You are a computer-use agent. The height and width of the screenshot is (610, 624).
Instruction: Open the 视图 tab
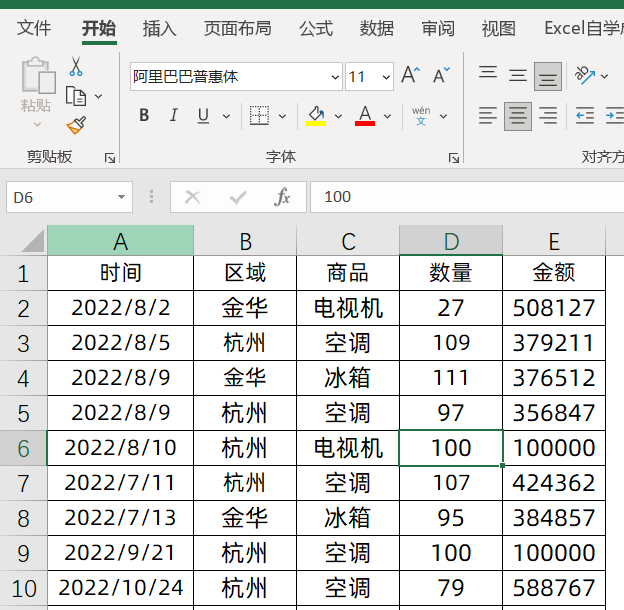point(499,28)
